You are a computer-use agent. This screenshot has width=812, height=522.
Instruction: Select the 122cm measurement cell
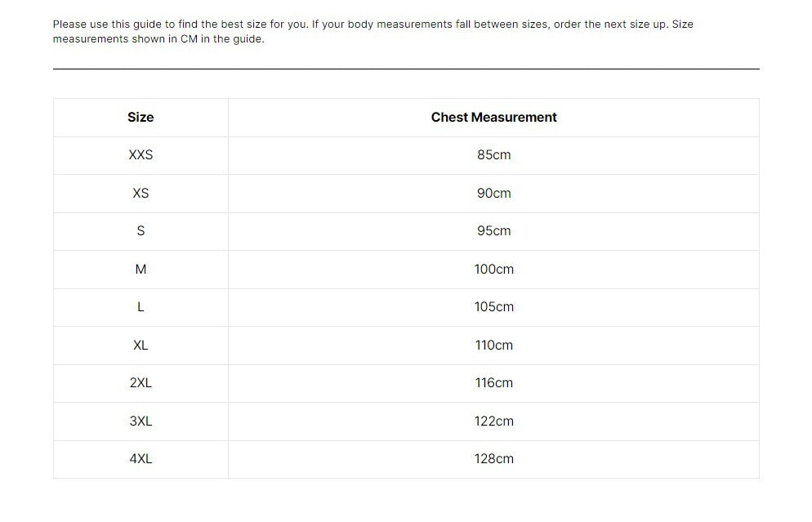(493, 422)
